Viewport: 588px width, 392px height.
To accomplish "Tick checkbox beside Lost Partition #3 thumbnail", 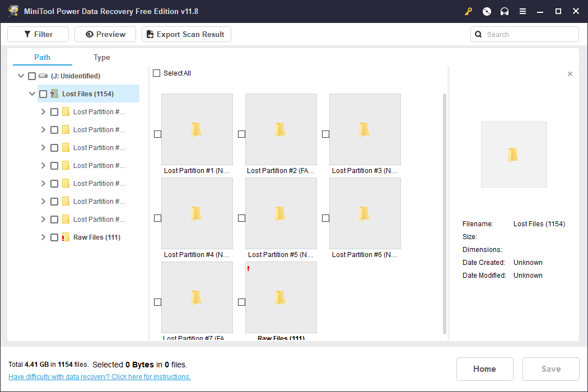I will (x=325, y=134).
